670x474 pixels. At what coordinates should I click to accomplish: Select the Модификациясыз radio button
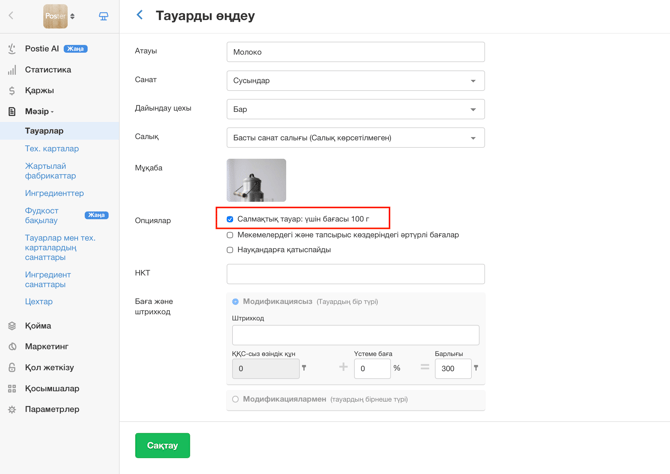235,302
